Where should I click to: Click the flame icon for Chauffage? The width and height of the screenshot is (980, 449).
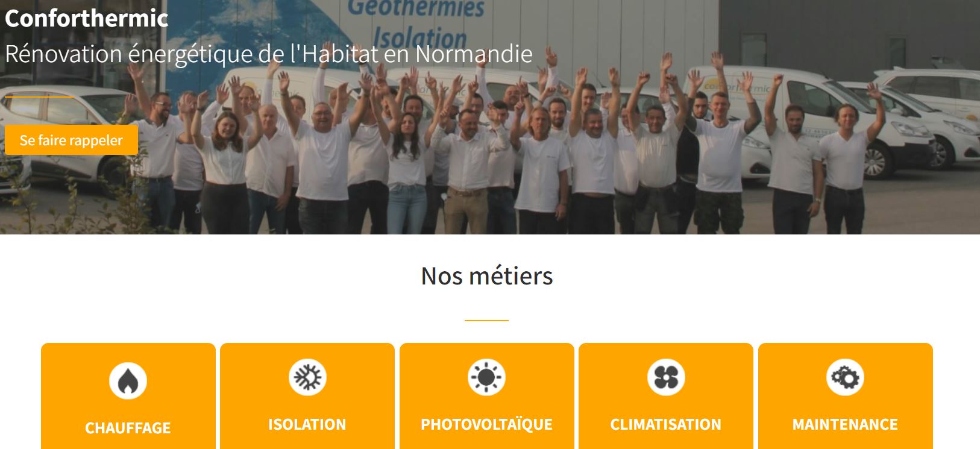(x=128, y=381)
